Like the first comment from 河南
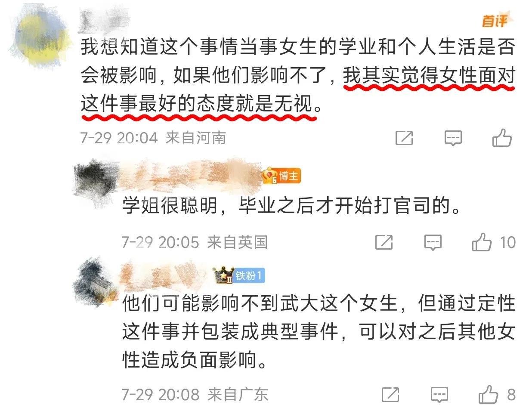 (502, 138)
